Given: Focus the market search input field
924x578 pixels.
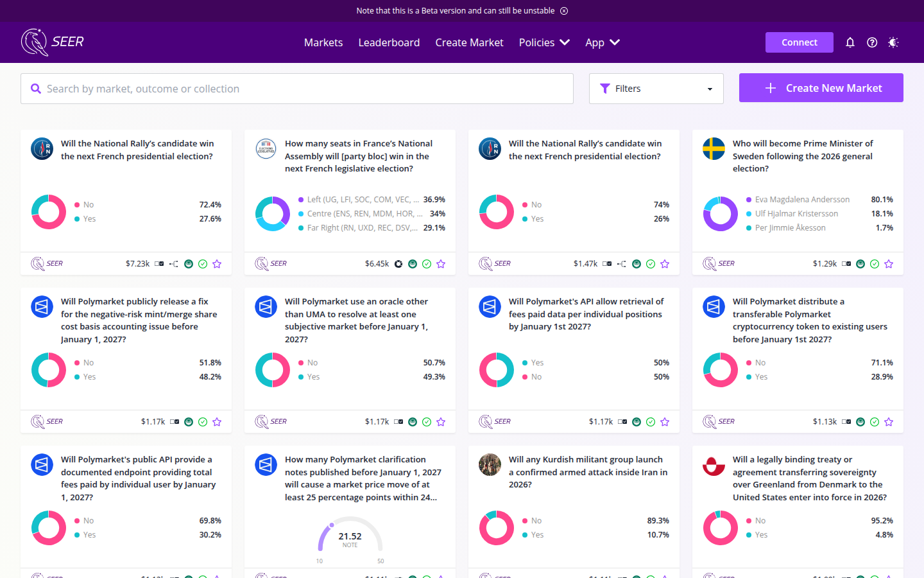Looking at the screenshot, I should click(x=297, y=89).
